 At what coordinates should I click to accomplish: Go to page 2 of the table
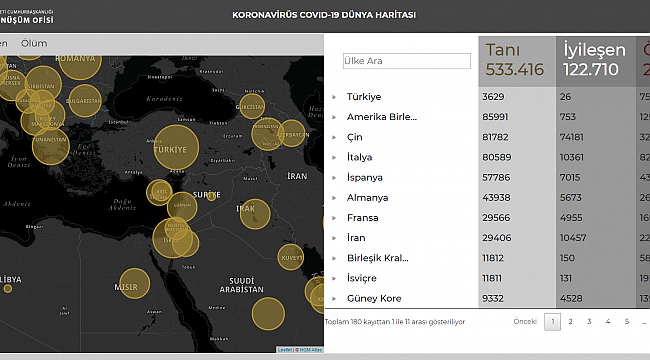click(570, 321)
